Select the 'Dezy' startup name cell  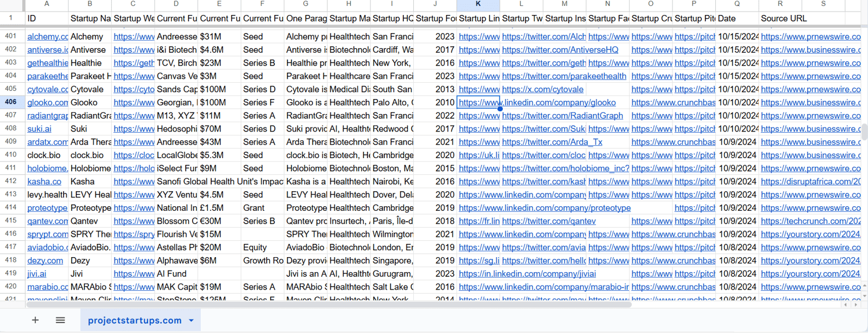click(x=90, y=261)
